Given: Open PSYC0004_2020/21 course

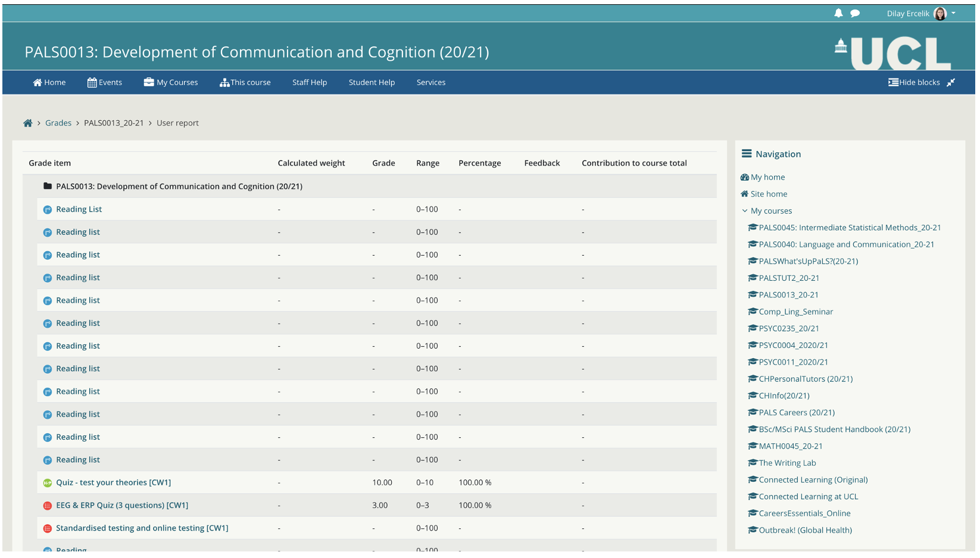Looking at the screenshot, I should point(794,345).
